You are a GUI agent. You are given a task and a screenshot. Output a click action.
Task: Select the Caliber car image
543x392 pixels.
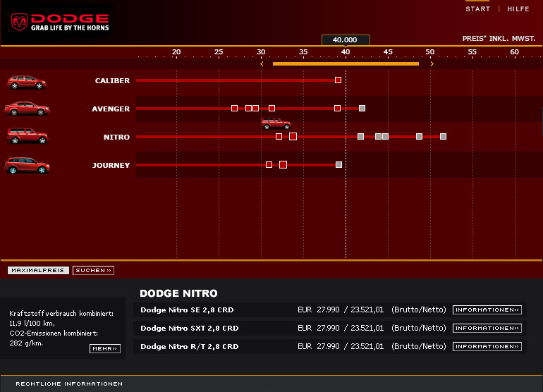tap(26, 82)
